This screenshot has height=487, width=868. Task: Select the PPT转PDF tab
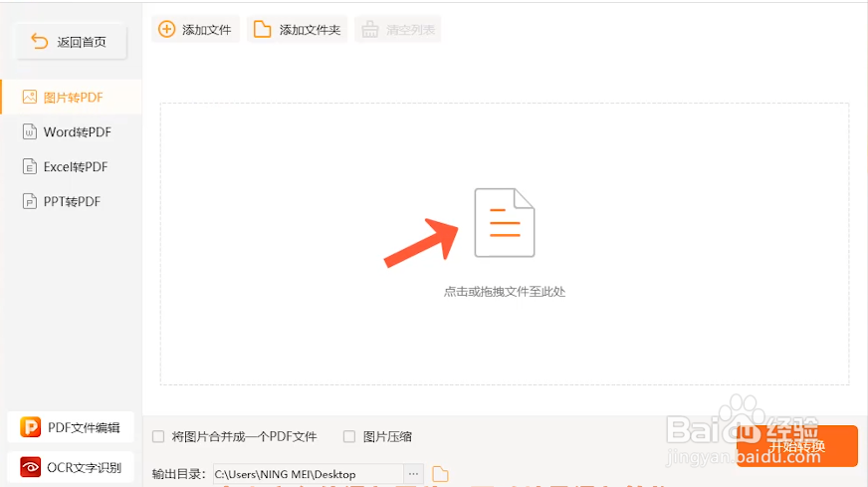71,201
